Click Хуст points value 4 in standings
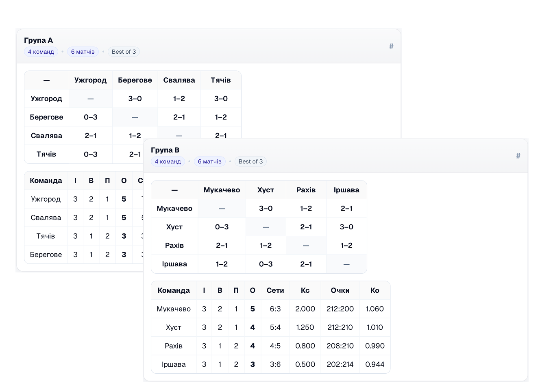 point(253,327)
